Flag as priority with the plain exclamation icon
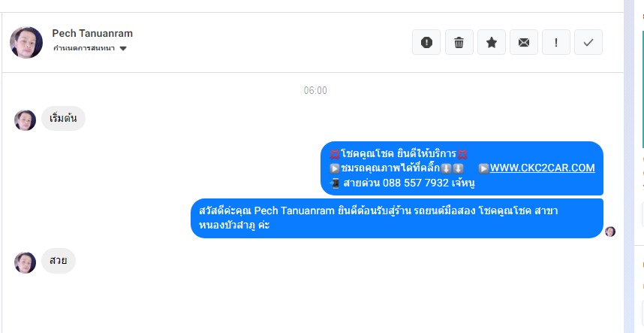Viewport: 644px width, 333px height. point(556,42)
